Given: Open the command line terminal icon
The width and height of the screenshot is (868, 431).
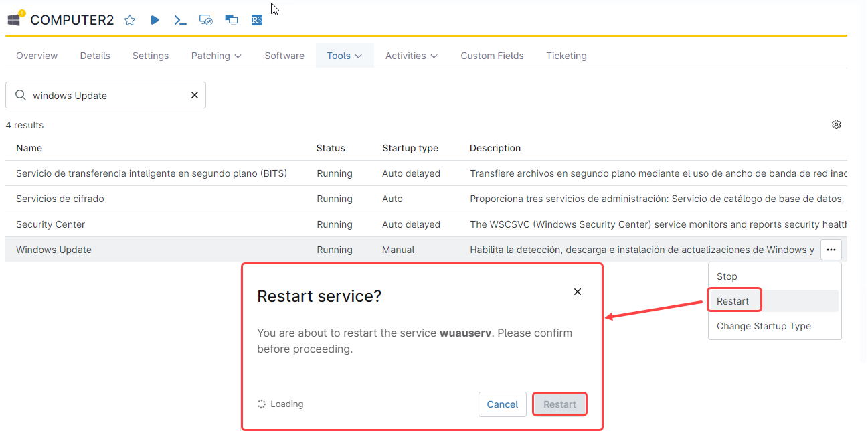Looking at the screenshot, I should click(180, 20).
